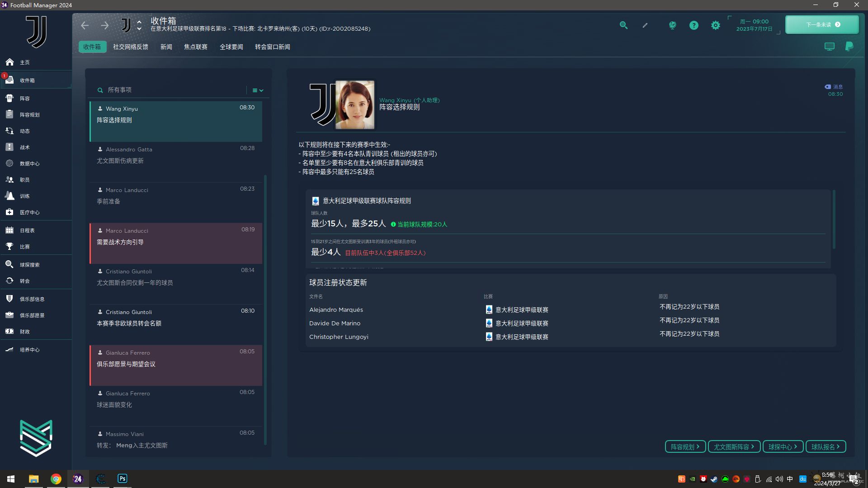Open the help question mark icon

[693, 25]
